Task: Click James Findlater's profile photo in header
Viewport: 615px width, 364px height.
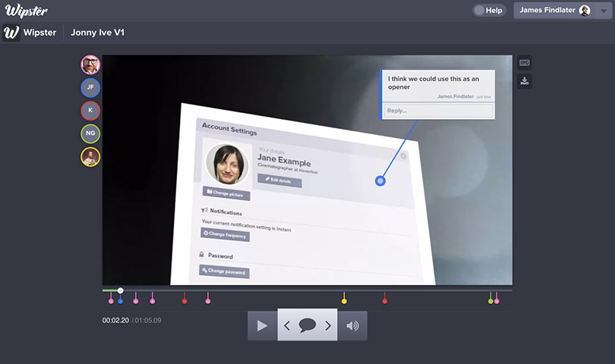Action: 585,11
